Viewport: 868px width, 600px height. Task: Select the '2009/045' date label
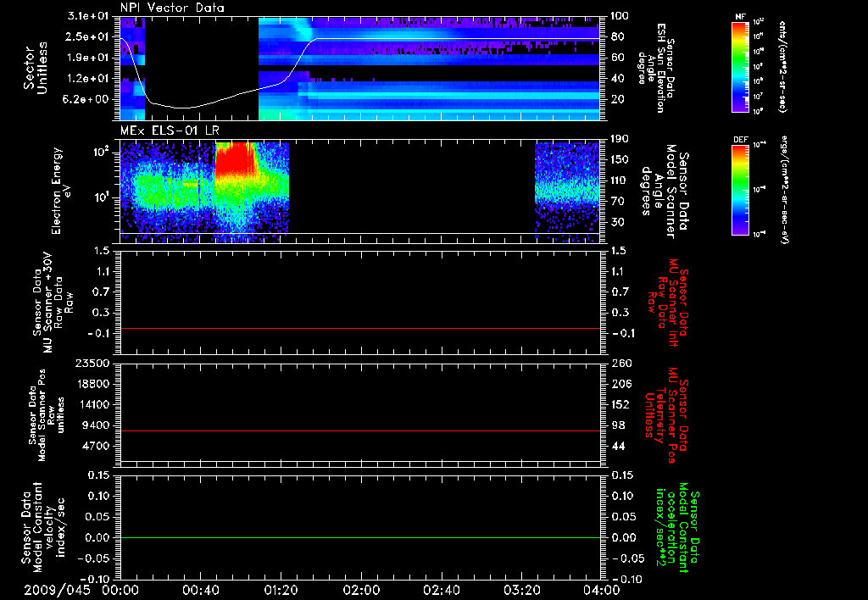[x=57, y=590]
